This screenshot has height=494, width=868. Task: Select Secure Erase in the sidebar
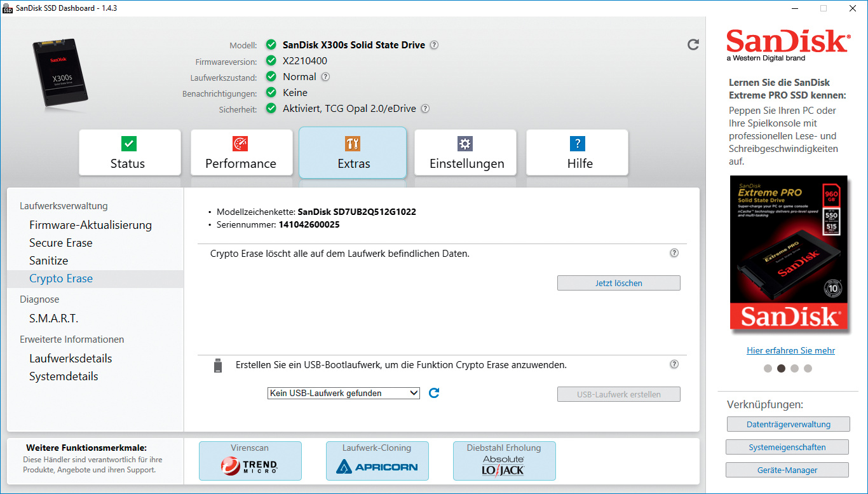61,243
